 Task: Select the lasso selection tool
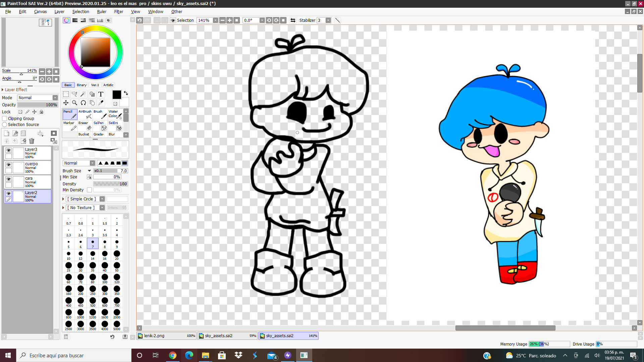[x=74, y=94]
